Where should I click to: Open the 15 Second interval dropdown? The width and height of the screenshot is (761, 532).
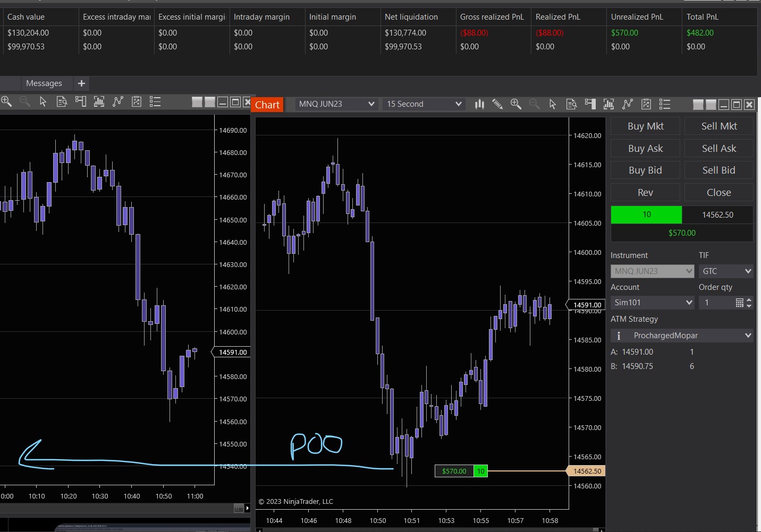point(424,104)
